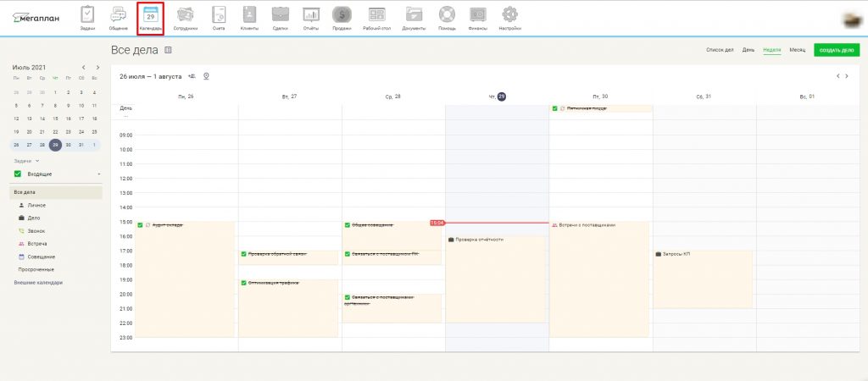Viewport: 868px width, 381px height.
Task: Uncheck the Проверка обратной связи checkbox
Action: coord(243,254)
